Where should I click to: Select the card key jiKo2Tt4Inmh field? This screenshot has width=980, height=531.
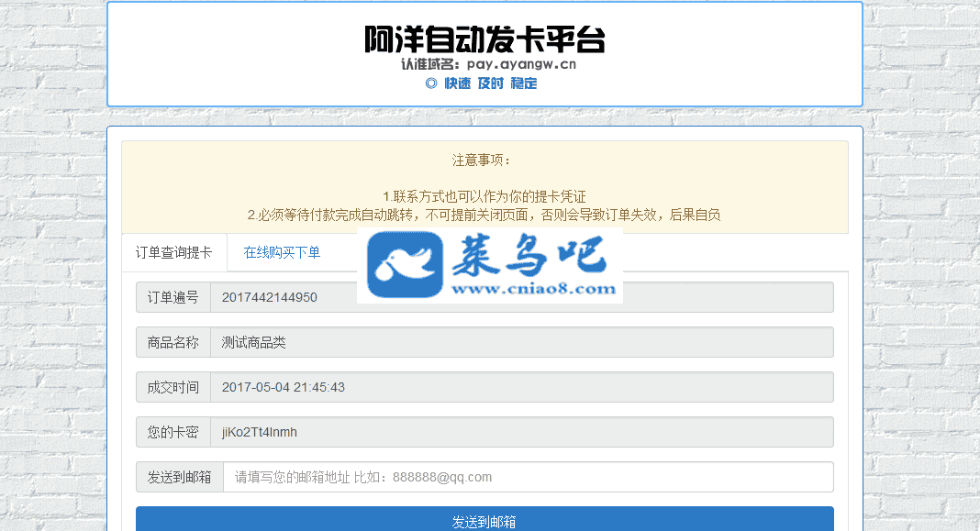click(522, 432)
